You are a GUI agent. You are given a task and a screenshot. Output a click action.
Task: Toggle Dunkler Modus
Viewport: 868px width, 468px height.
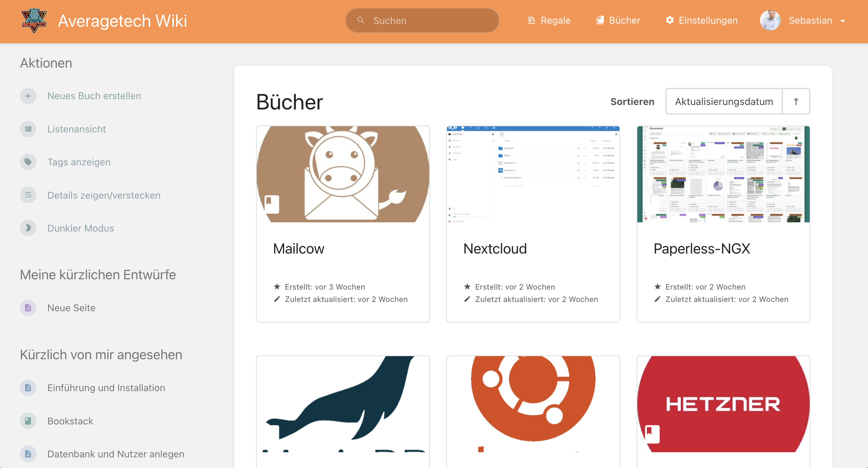click(81, 228)
